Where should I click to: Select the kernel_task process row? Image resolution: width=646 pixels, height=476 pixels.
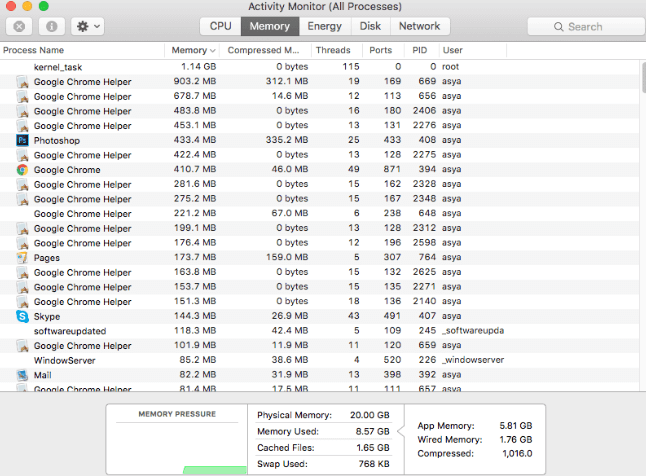pyautogui.click(x=319, y=67)
